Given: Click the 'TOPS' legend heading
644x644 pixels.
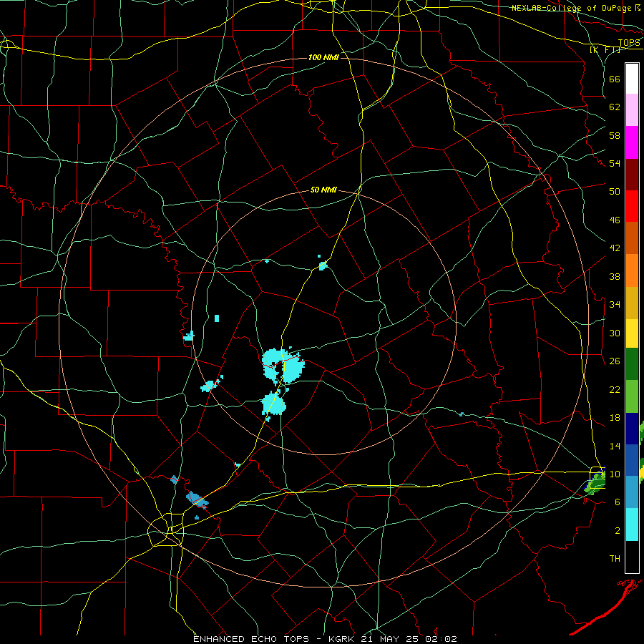Looking at the screenshot, I should [x=629, y=43].
